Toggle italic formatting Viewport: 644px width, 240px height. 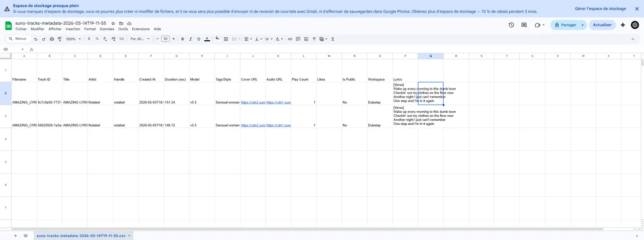point(191,39)
